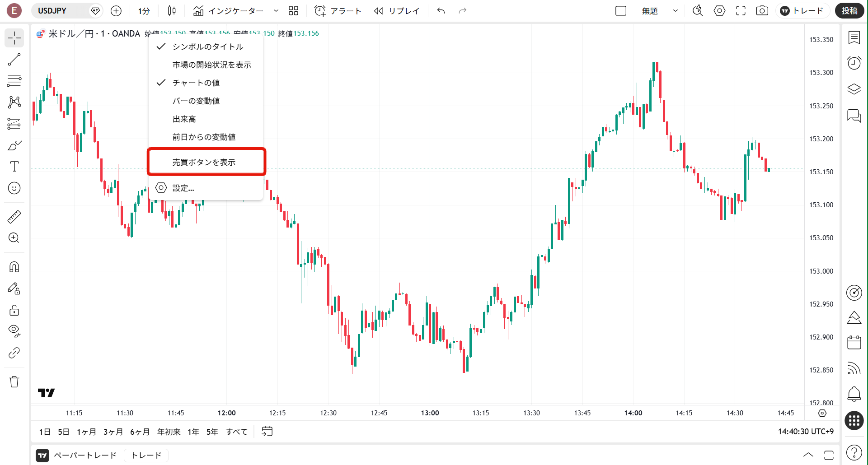
Task: Open the インジケーター dropdown arrow
Action: pyautogui.click(x=276, y=10)
